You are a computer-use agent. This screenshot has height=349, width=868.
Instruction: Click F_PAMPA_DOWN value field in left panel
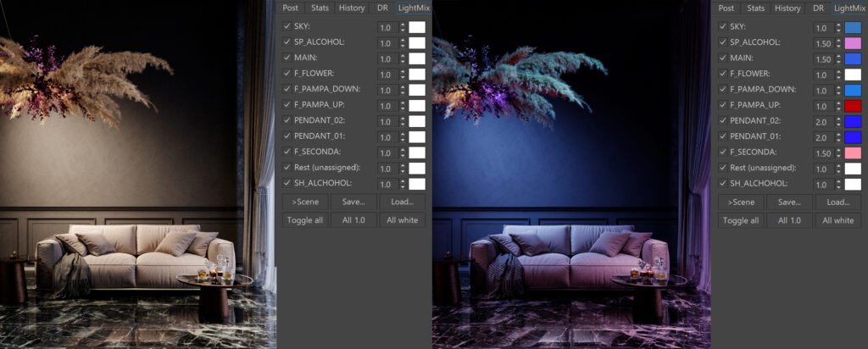pyautogui.click(x=387, y=90)
